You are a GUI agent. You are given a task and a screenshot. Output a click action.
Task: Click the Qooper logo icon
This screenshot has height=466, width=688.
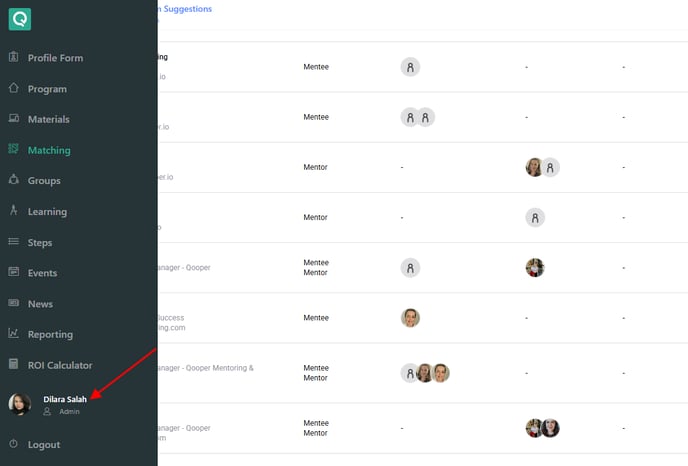(19, 19)
